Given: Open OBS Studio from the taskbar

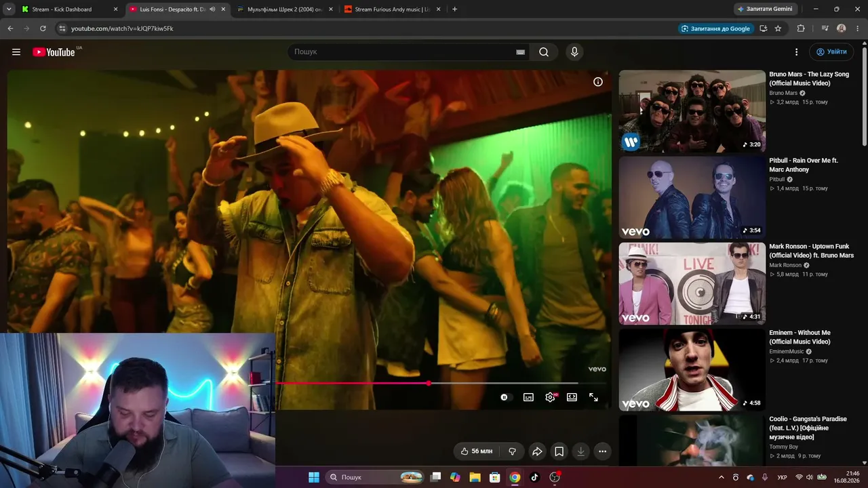Looking at the screenshot, I should 555,477.
